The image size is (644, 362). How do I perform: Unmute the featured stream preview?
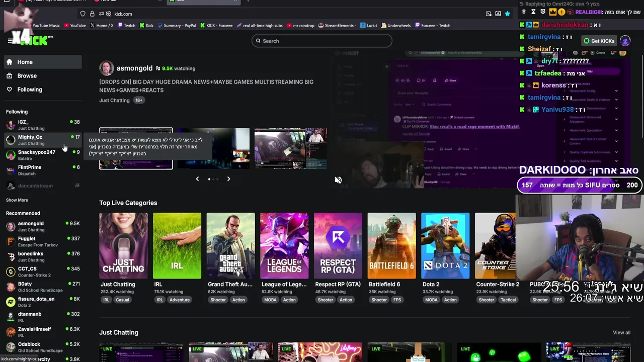point(338,180)
